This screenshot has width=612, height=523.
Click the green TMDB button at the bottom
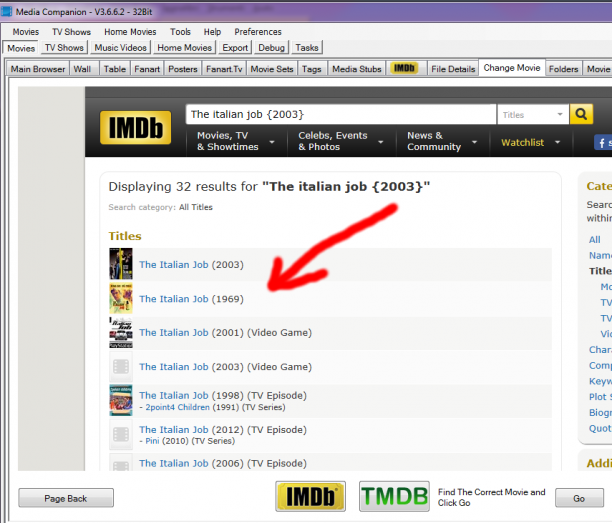pyautogui.click(x=394, y=496)
